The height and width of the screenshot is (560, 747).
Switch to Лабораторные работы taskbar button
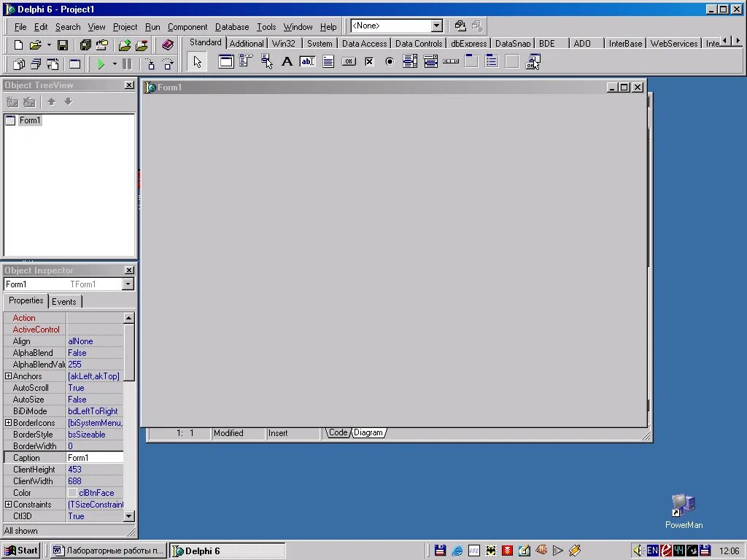(109, 551)
